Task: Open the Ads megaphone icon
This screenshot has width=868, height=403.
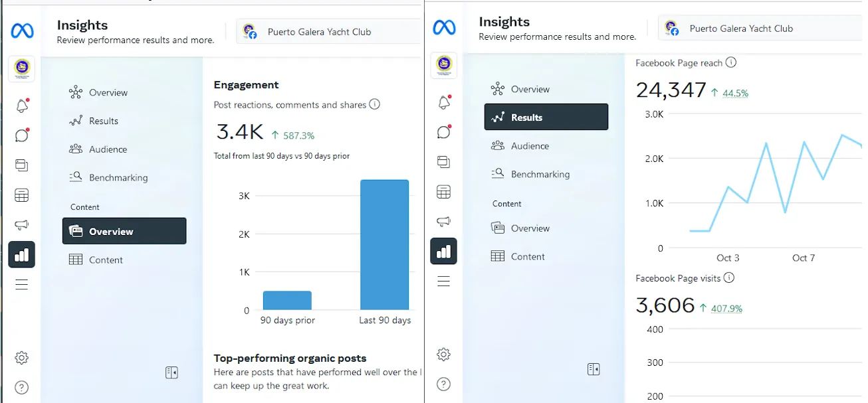Action: (22, 224)
